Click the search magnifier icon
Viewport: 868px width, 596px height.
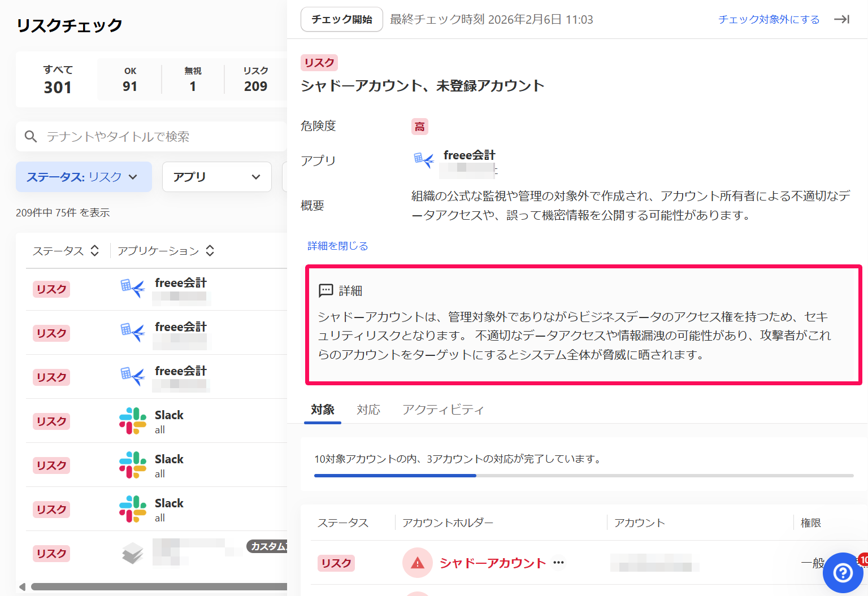31,137
